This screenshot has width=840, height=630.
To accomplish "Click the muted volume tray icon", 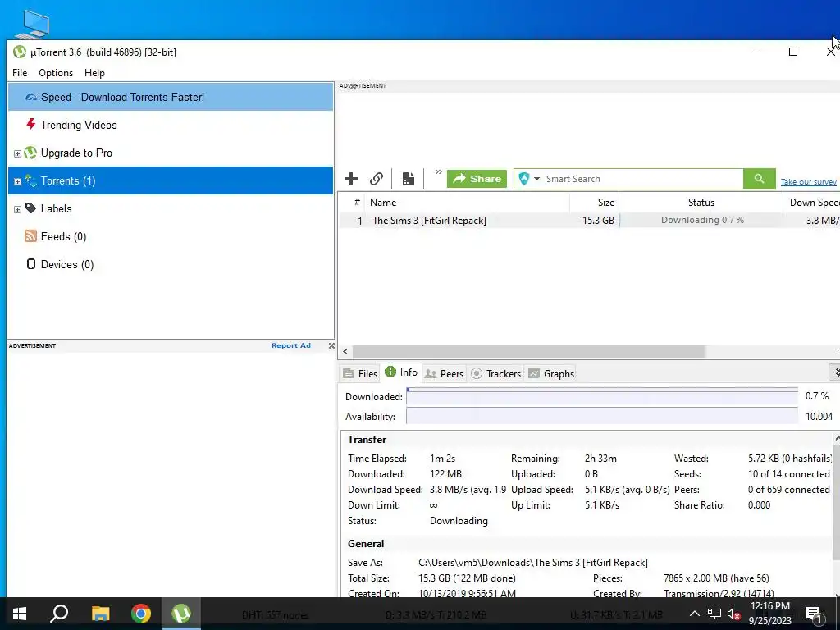I will [734, 614].
